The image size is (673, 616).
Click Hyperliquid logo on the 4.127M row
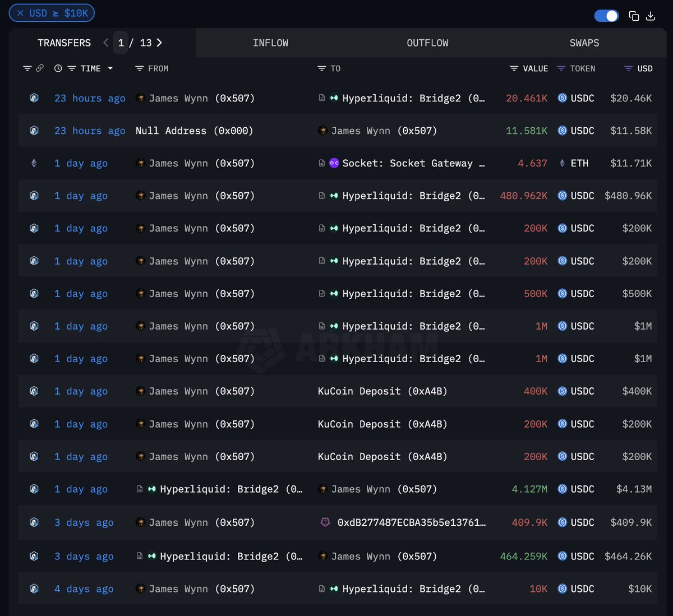(152, 489)
